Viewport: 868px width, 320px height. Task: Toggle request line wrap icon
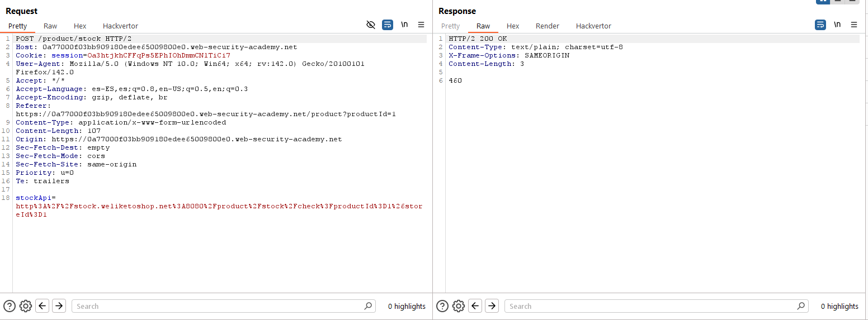click(x=388, y=25)
